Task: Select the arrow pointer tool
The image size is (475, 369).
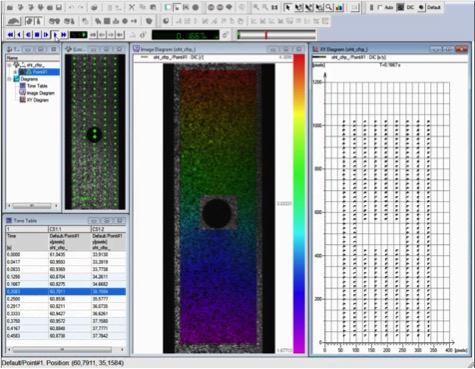Action: 288,7
